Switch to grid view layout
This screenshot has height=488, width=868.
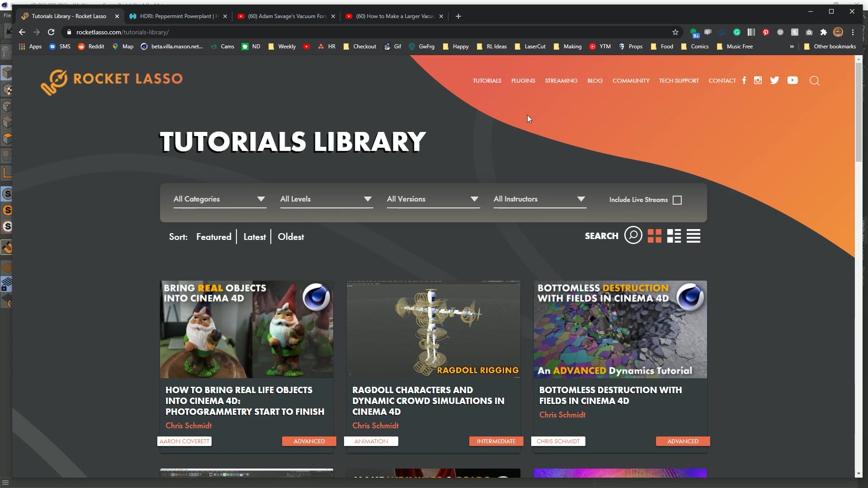click(x=654, y=235)
